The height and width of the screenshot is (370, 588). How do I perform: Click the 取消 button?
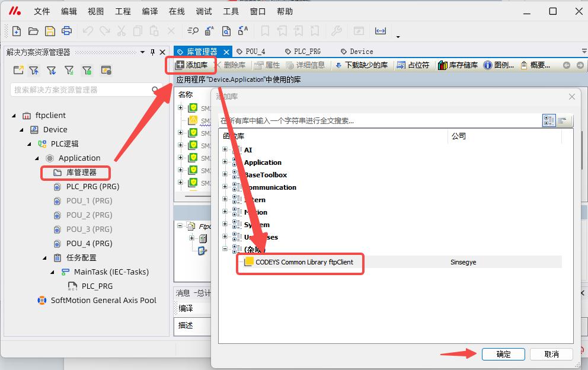click(551, 354)
